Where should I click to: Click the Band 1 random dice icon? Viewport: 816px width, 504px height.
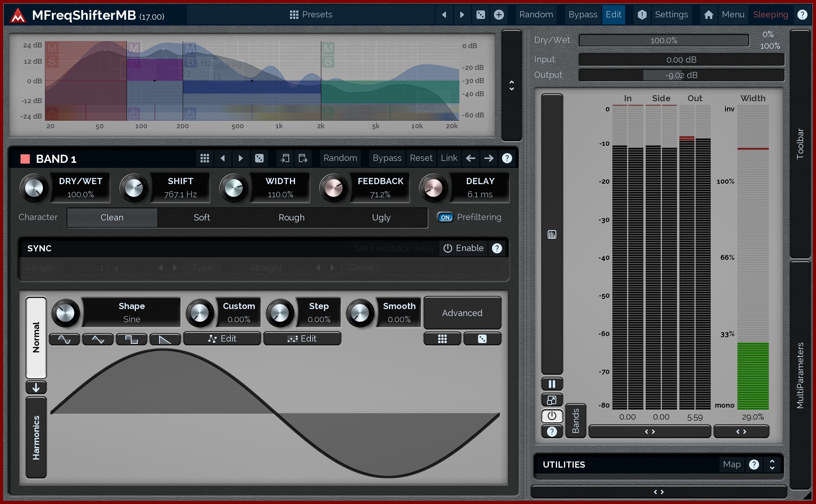[259, 158]
